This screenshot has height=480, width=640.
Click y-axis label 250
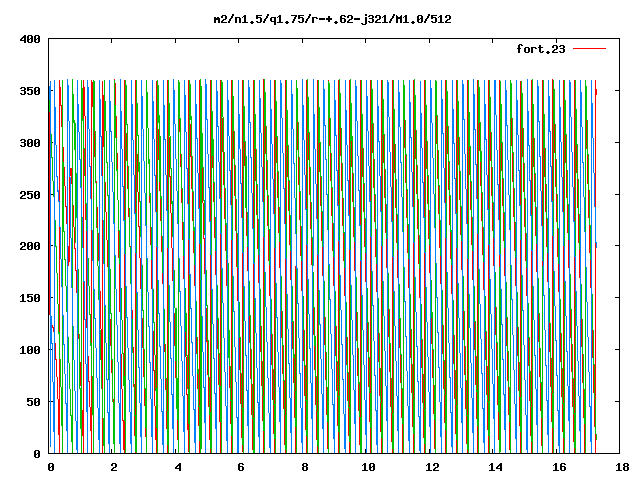pos(30,195)
